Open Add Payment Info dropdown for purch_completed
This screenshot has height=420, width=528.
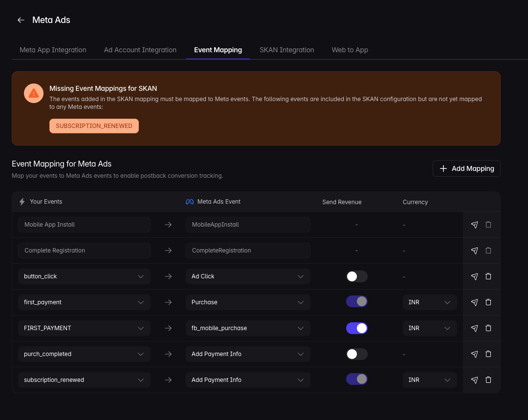248,354
